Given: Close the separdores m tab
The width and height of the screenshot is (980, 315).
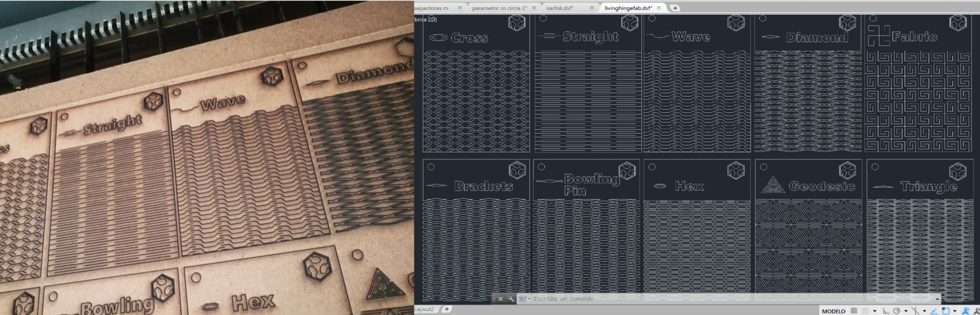Looking at the screenshot, I should (x=460, y=8).
